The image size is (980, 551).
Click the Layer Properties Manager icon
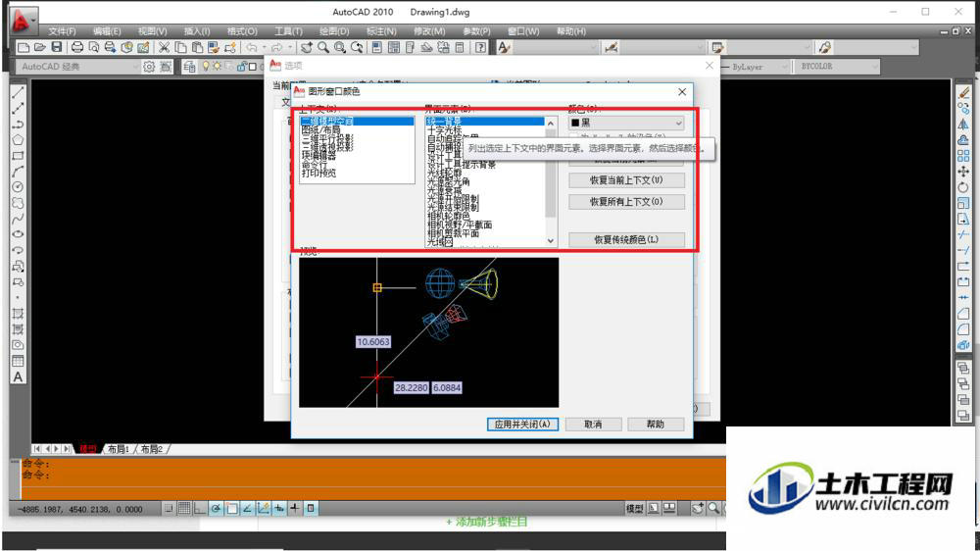tap(189, 67)
